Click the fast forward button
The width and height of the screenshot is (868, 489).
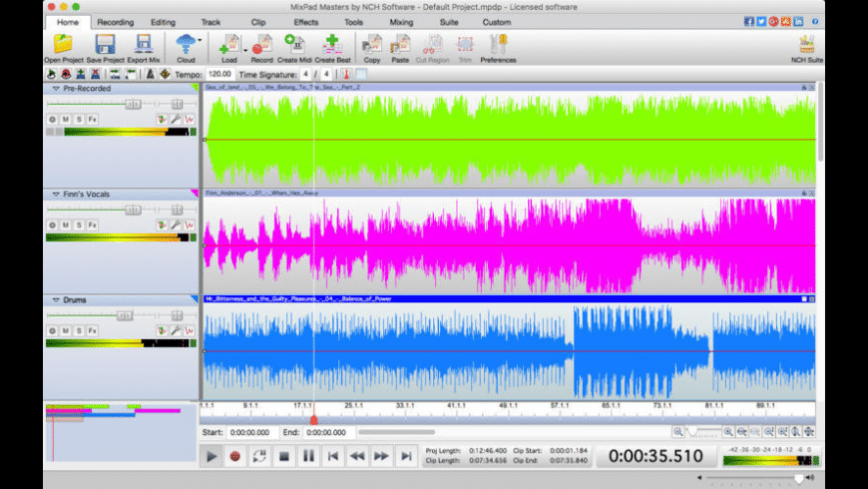click(x=381, y=456)
